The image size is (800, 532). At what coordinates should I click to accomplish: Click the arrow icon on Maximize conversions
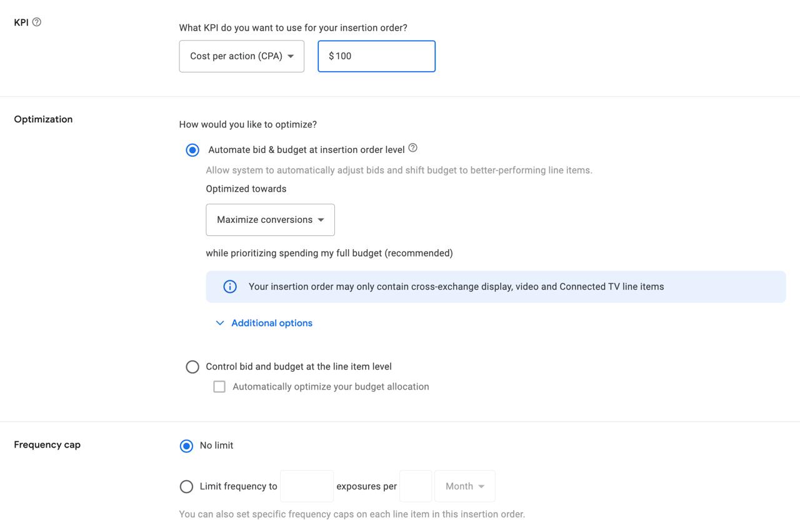click(321, 220)
